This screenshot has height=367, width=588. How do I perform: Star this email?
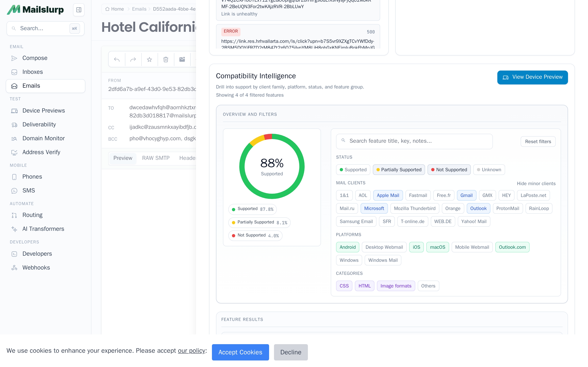[x=149, y=60]
